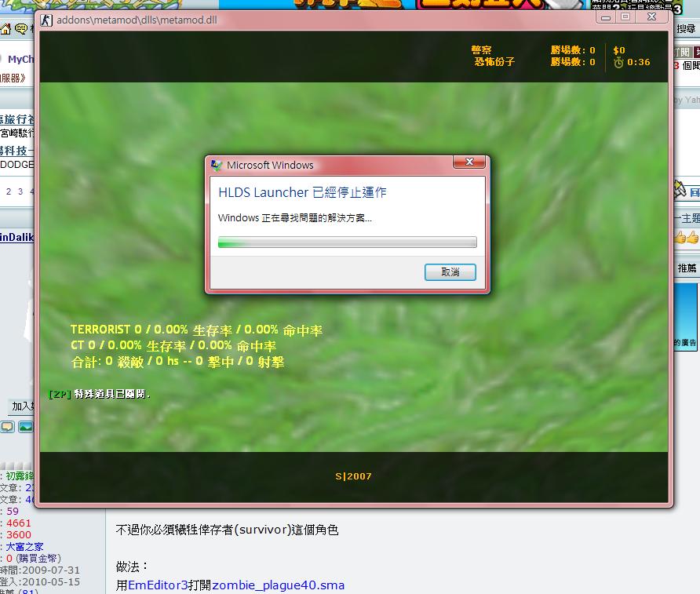The image size is (700, 594).
Task: Click 勝場數: 0 in the 恐怖份子 row
Action: click(x=573, y=61)
